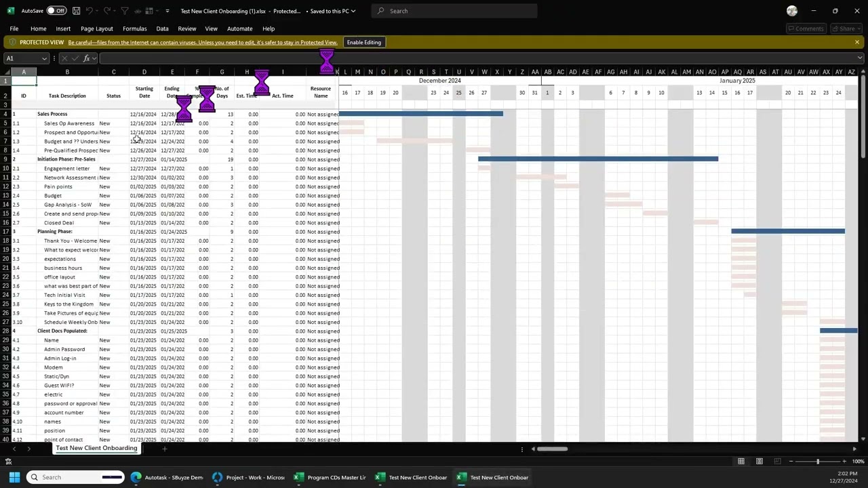The width and height of the screenshot is (868, 488).
Task: Open the Formulas ribbon tab
Action: tap(134, 28)
